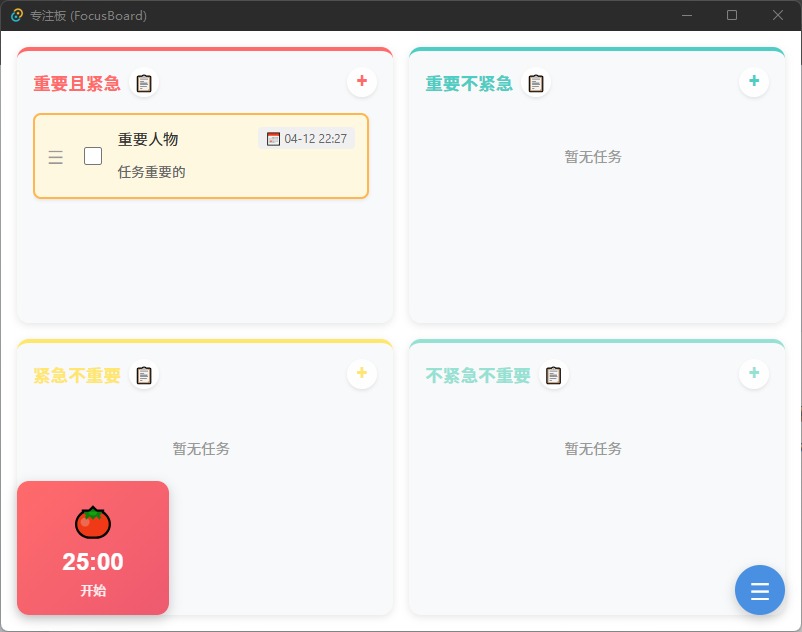Screen dimensions: 802x632
Task: Click the drag handle on 重要人物 task
Action: coord(56,157)
